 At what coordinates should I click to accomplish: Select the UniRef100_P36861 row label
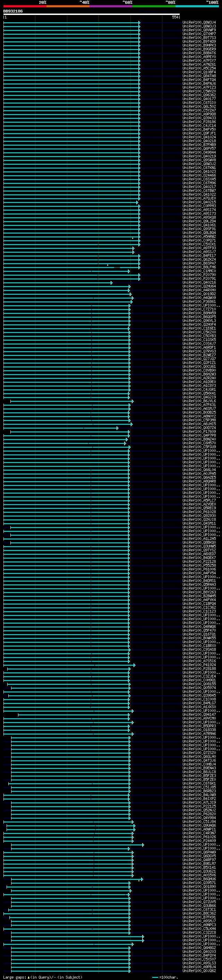199,302
